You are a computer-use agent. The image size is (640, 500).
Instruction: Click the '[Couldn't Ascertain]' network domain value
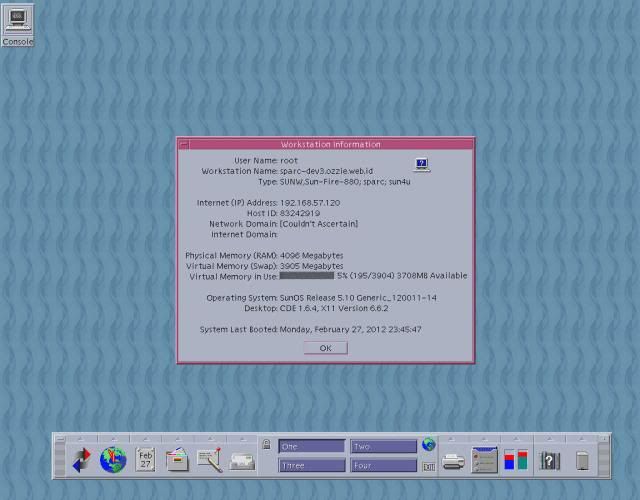(319, 224)
